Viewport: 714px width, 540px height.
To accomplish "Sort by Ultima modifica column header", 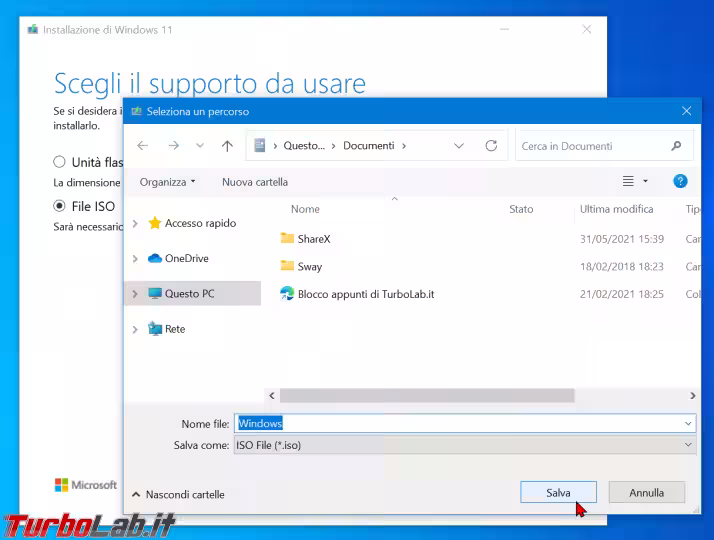I will pyautogui.click(x=617, y=209).
